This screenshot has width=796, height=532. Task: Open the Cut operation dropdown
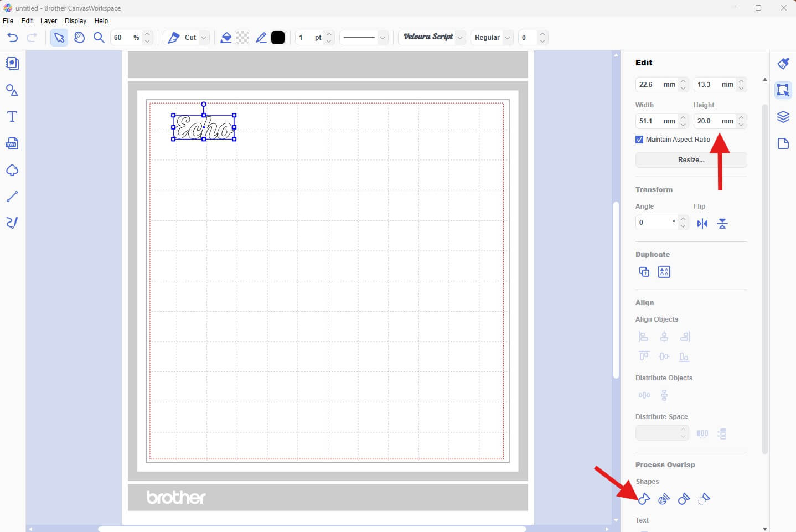pos(203,37)
